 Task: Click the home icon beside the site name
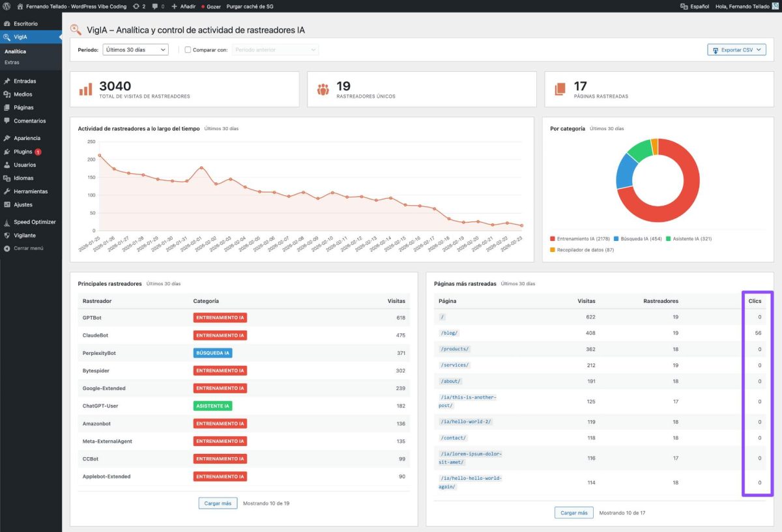pyautogui.click(x=20, y=5)
